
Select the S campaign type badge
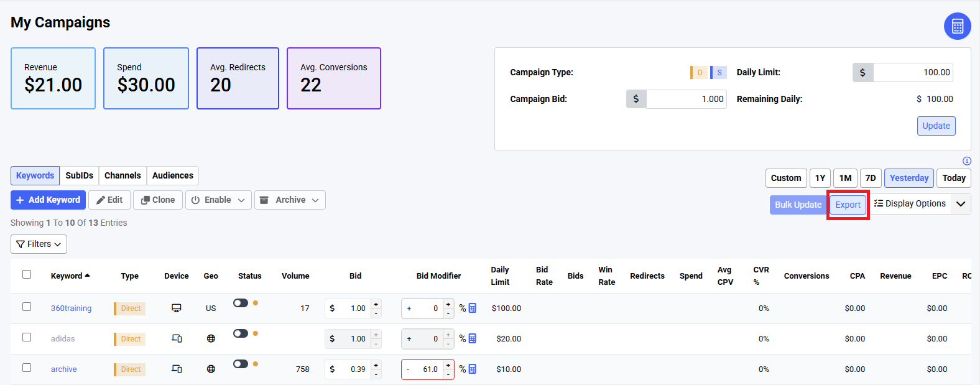pos(719,73)
